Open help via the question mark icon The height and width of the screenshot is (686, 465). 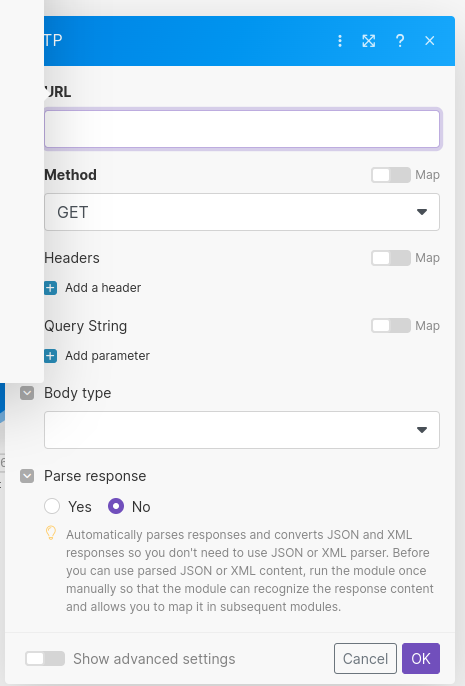(400, 41)
